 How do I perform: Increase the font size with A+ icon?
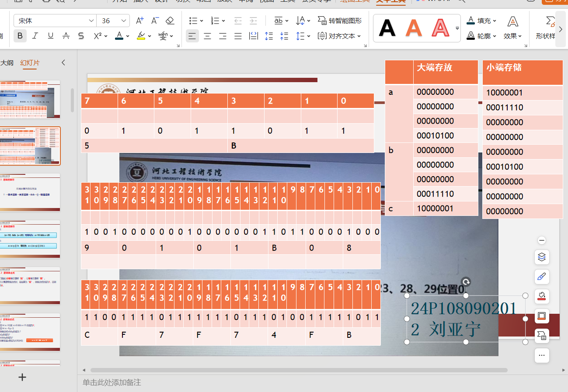point(140,21)
